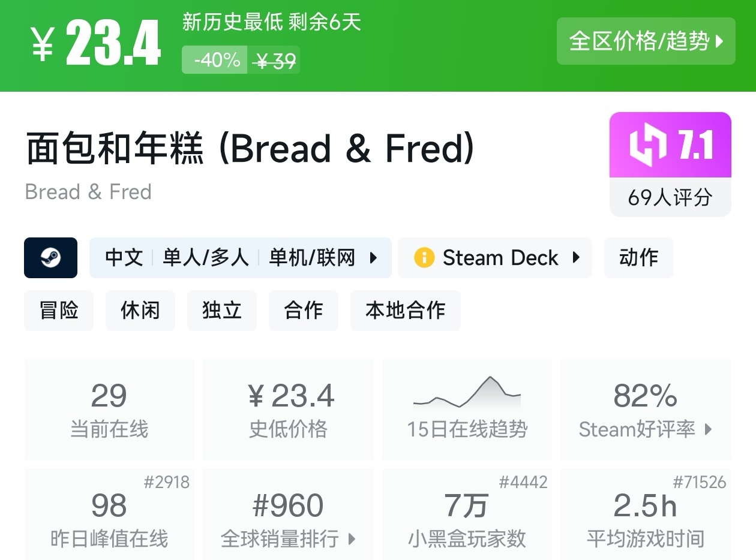Expand the 全球销量排行 ranking arrow
The width and height of the screenshot is (756, 560).
coord(352,538)
